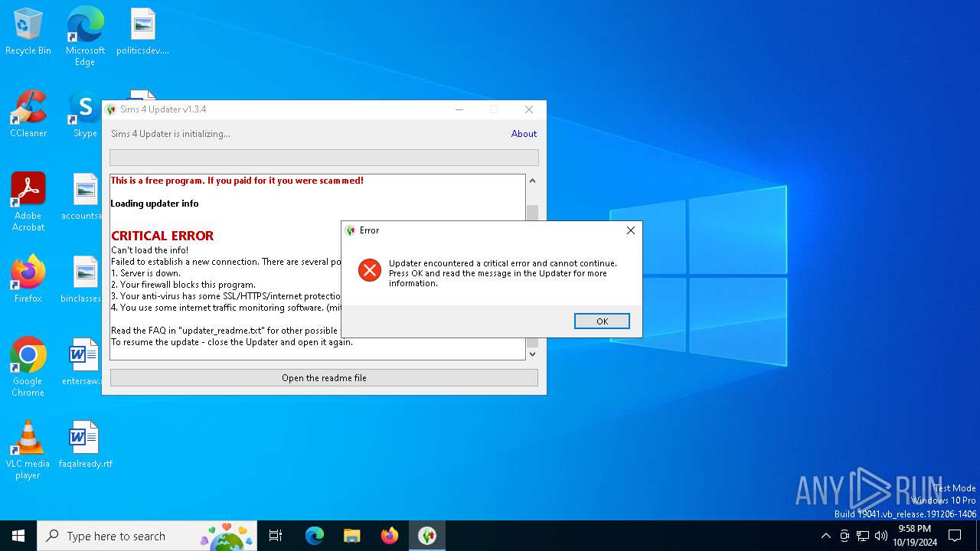The width and height of the screenshot is (980, 551).
Task: Click 'Sims 4 Updater is initializing...' status text
Action: coord(171,134)
